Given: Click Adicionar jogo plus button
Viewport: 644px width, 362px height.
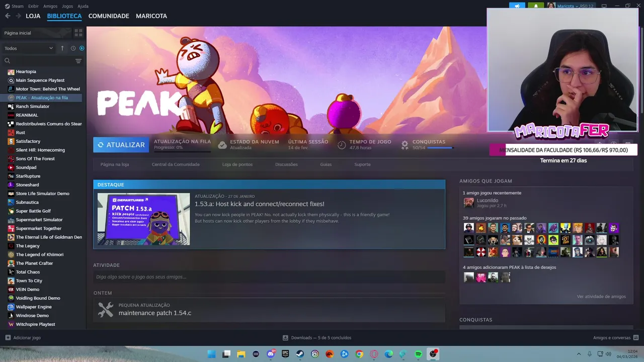Looking at the screenshot, I should click(8, 338).
